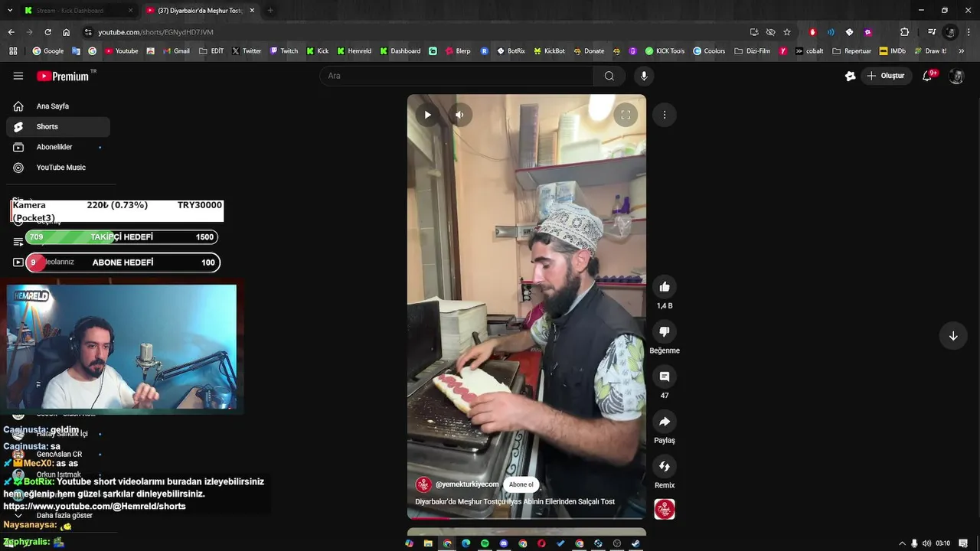The width and height of the screenshot is (980, 551).
Task: Close the YouTube browser tab
Action: [x=252, y=11]
